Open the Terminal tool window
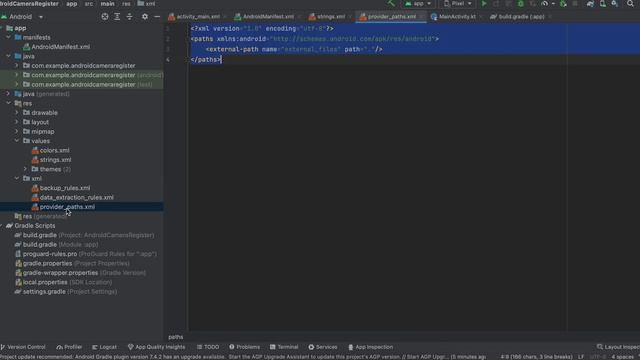Image resolution: width=640 pixels, height=360 pixels. coord(284,347)
